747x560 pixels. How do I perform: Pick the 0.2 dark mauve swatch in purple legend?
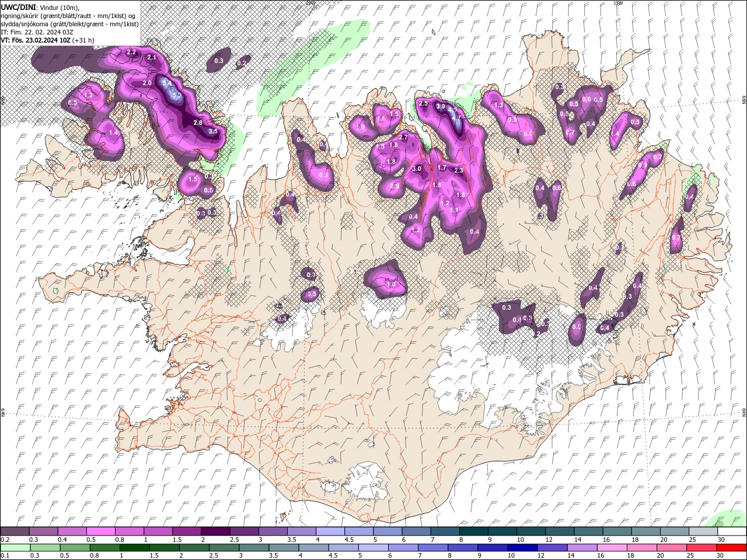[15, 531]
